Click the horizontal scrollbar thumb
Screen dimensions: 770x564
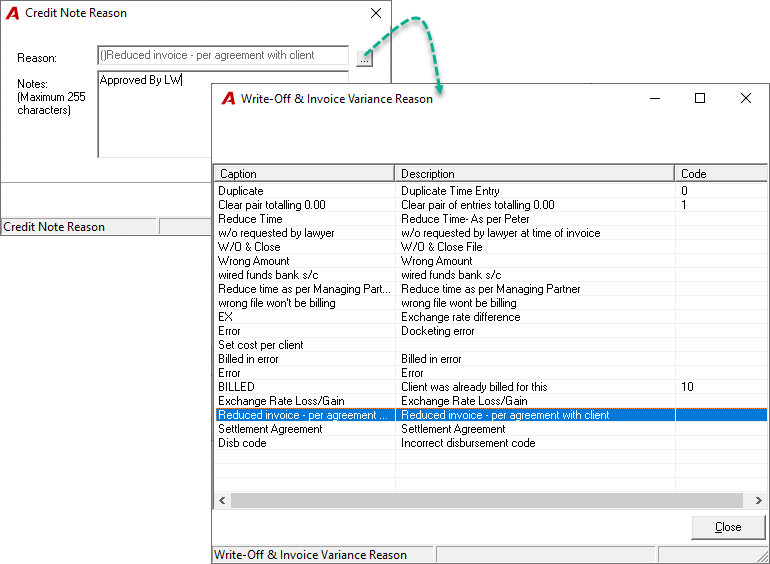pyautogui.click(x=487, y=501)
